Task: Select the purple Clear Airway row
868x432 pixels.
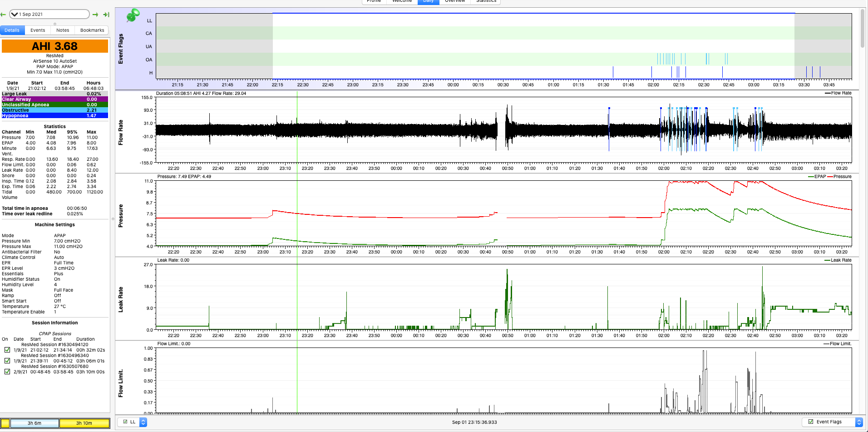Action: click(55, 99)
